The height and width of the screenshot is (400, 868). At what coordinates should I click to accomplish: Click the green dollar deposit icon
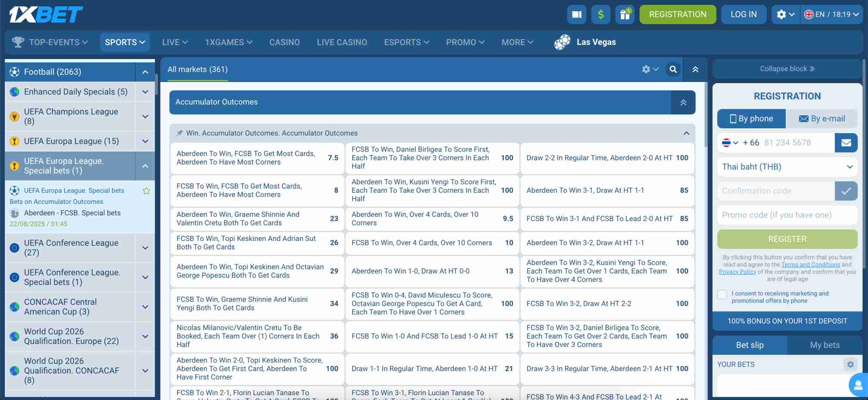tap(601, 15)
